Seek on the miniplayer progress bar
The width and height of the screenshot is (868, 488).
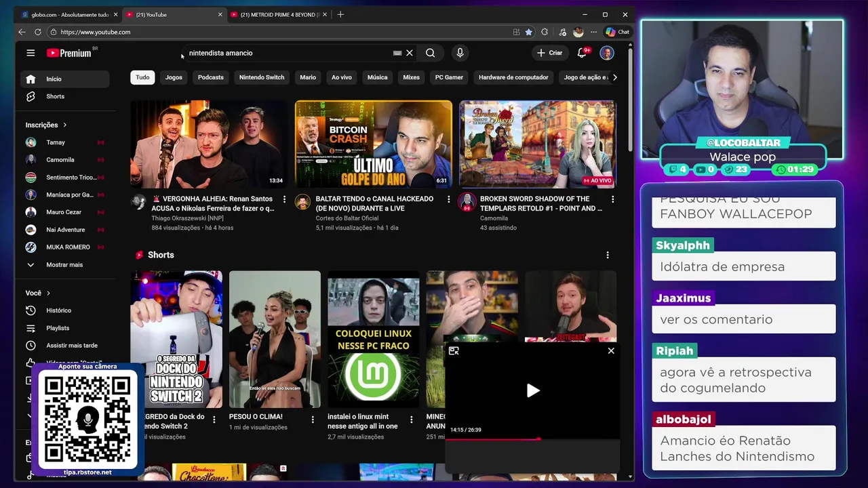(x=532, y=439)
